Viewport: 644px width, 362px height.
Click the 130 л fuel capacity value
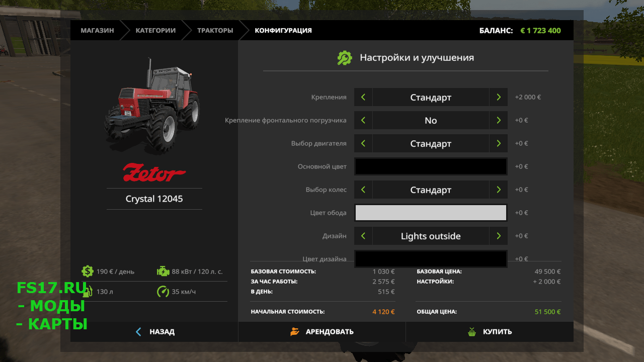tap(105, 292)
